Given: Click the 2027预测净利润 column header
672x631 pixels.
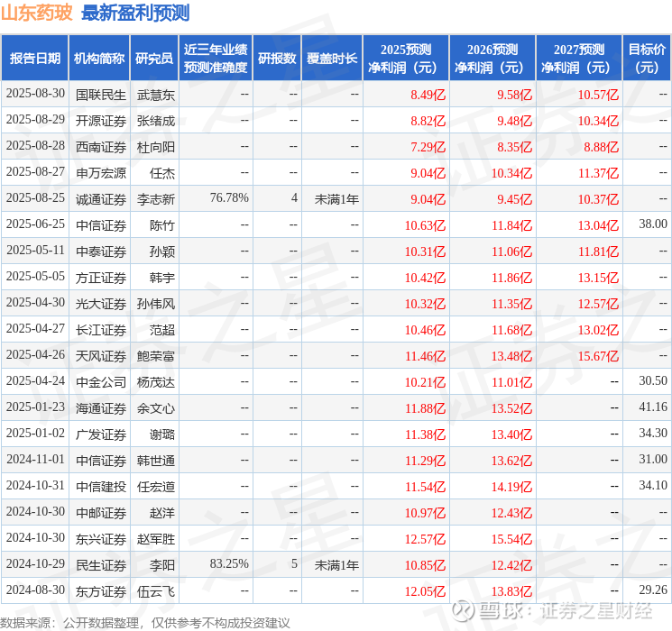Looking at the screenshot, I should (579, 59).
